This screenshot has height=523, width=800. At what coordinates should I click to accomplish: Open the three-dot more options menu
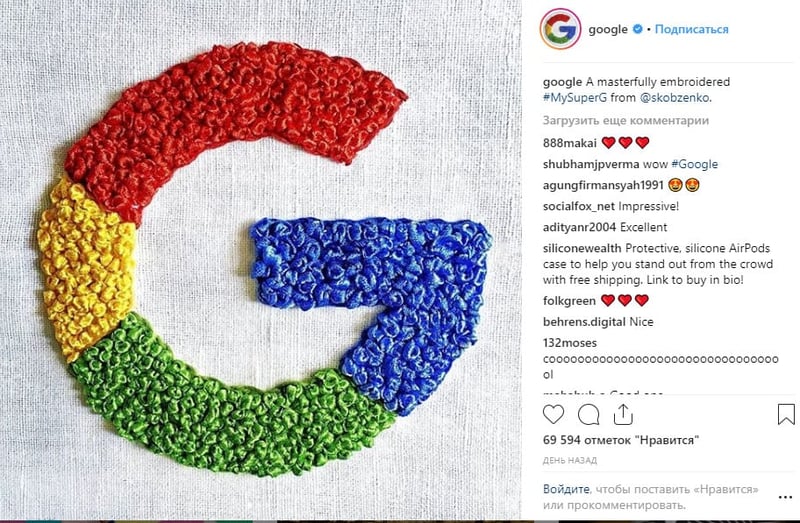point(785,497)
